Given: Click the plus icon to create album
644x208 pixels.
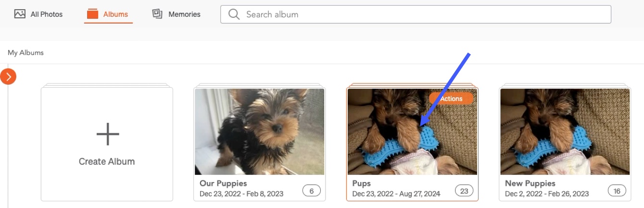Looking at the screenshot, I should point(107,134).
